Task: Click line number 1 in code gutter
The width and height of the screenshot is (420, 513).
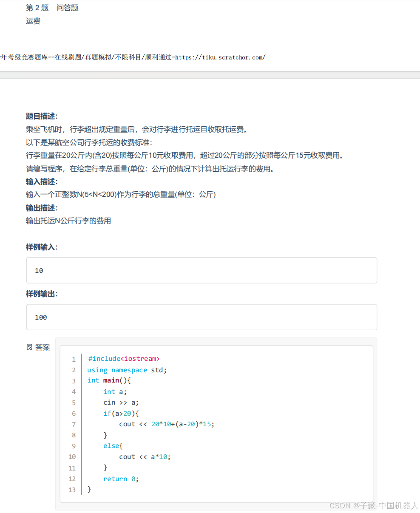Action: coord(74,359)
